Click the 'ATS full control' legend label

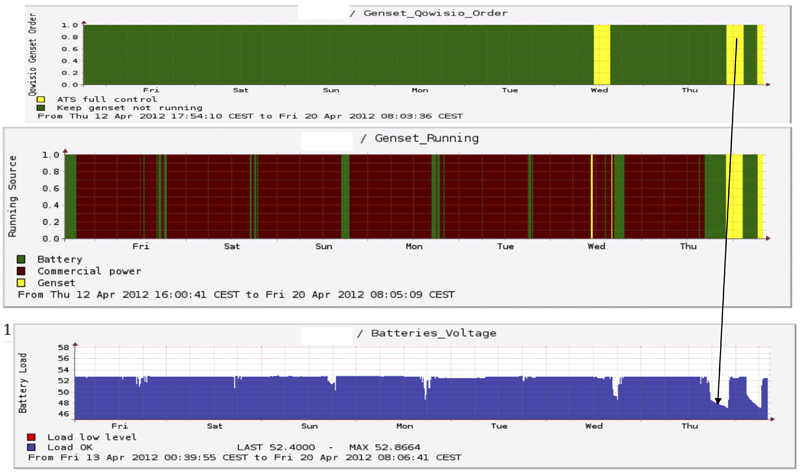[107, 100]
